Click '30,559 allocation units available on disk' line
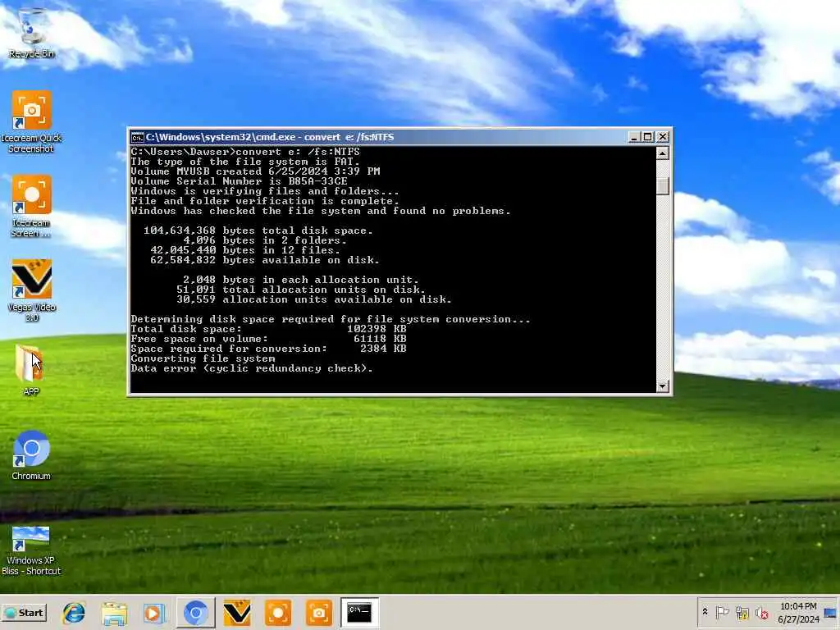 click(314, 299)
